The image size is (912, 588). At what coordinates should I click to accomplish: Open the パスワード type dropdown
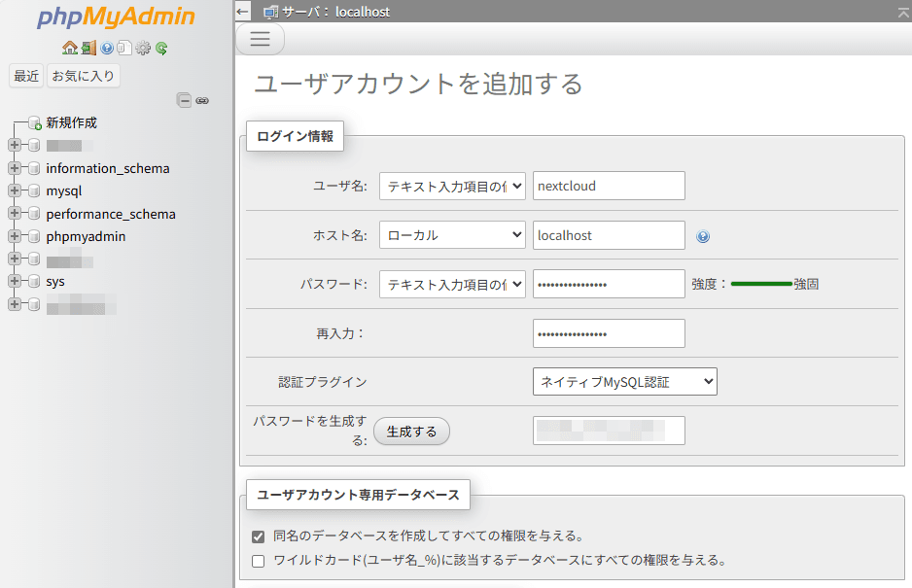point(452,285)
